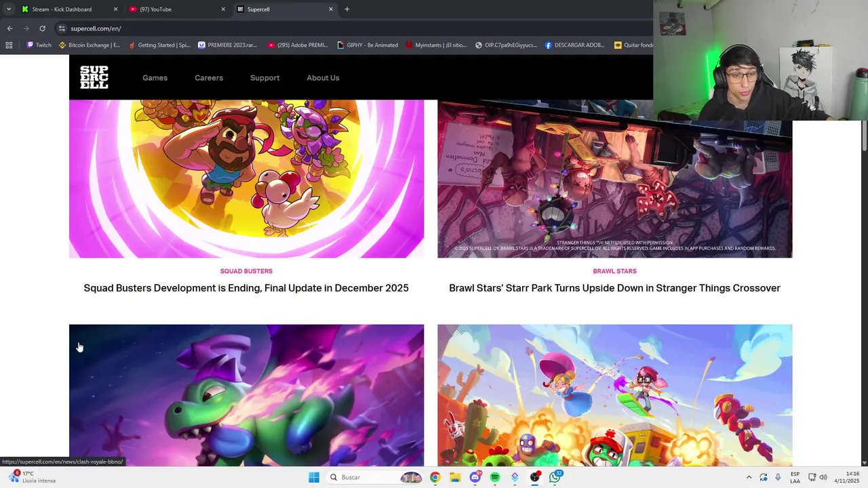Open a new browser tab with plus button
This screenshot has height=488, width=868.
click(x=347, y=9)
